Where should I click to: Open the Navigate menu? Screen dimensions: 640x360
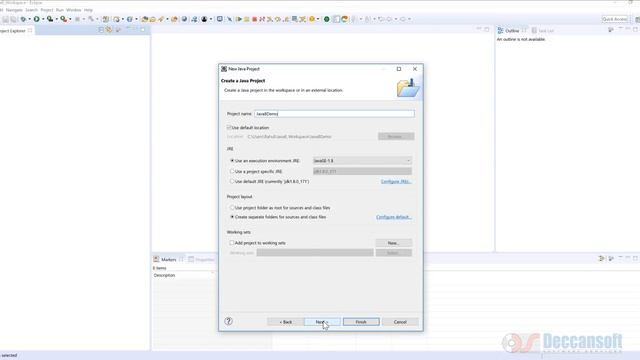[14, 10]
